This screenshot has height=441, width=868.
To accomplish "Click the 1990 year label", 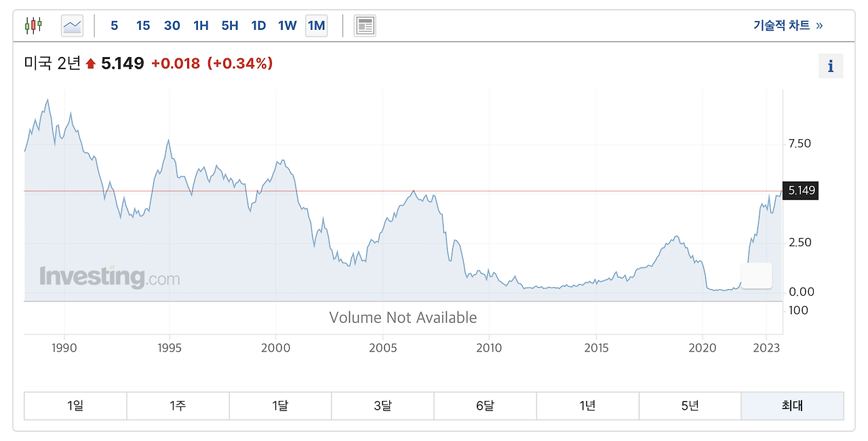I will tap(64, 348).
